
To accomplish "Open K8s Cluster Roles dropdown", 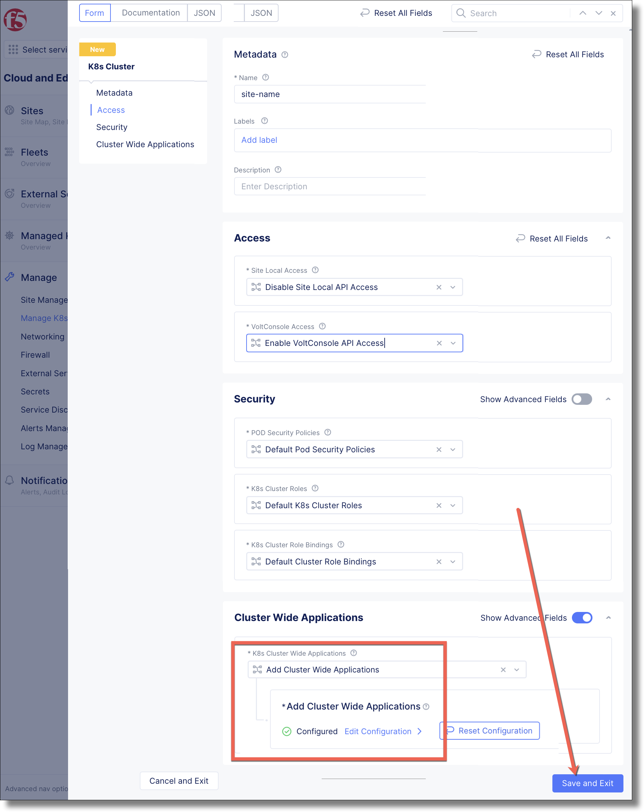I will coord(453,506).
